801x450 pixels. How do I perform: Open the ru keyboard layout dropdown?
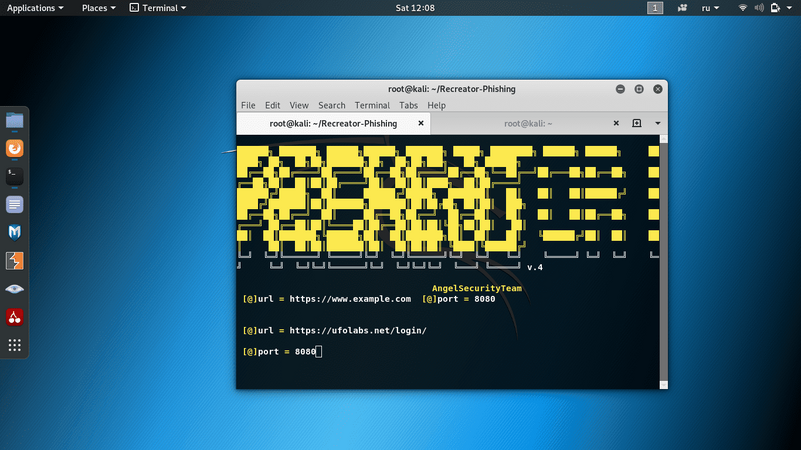[x=710, y=8]
